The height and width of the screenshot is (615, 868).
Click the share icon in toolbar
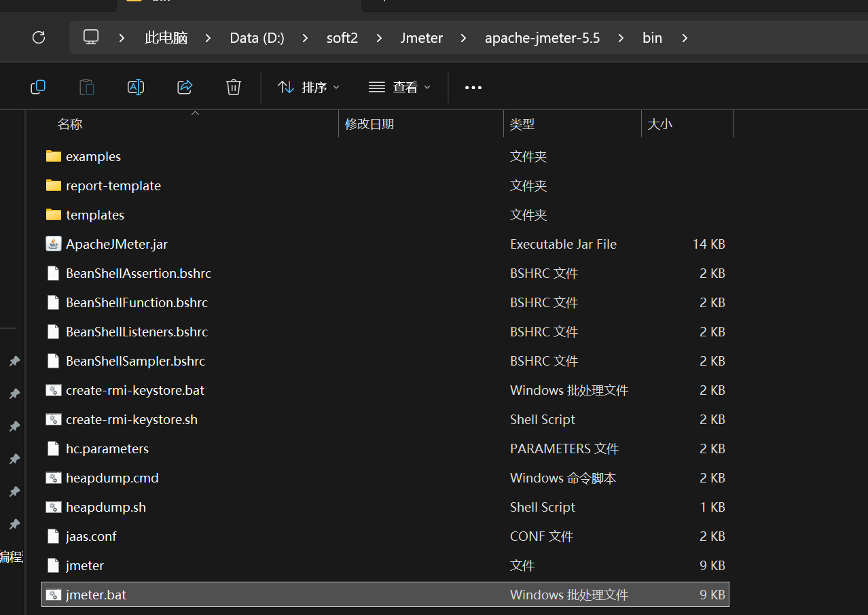[x=185, y=87]
